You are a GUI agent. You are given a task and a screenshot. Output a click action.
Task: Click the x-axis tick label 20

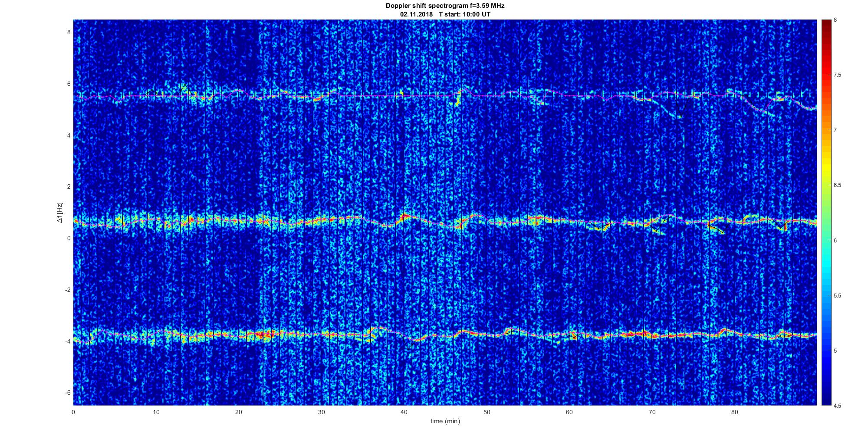coord(239,412)
